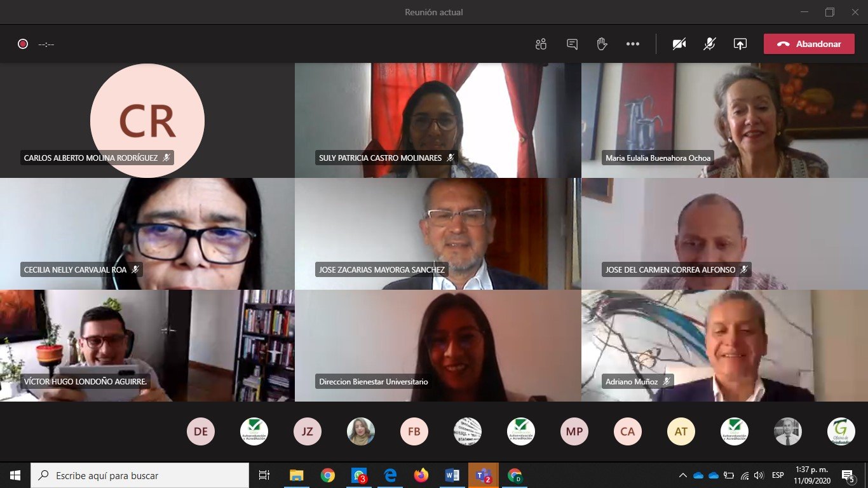Select the JZ participant avatar
This screenshot has height=488, width=868.
(x=308, y=431)
